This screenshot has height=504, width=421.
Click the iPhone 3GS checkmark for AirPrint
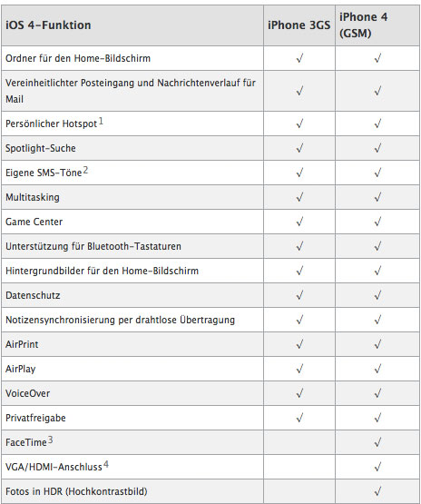click(299, 344)
